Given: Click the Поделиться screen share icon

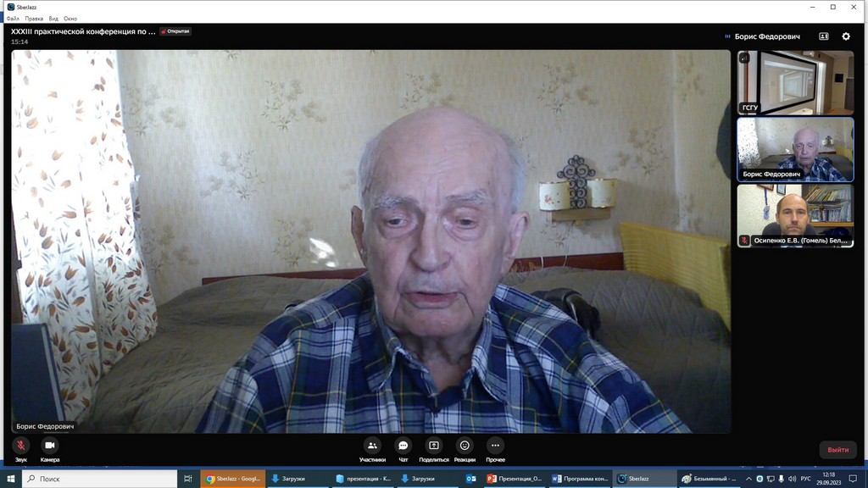Looking at the screenshot, I should pos(434,446).
